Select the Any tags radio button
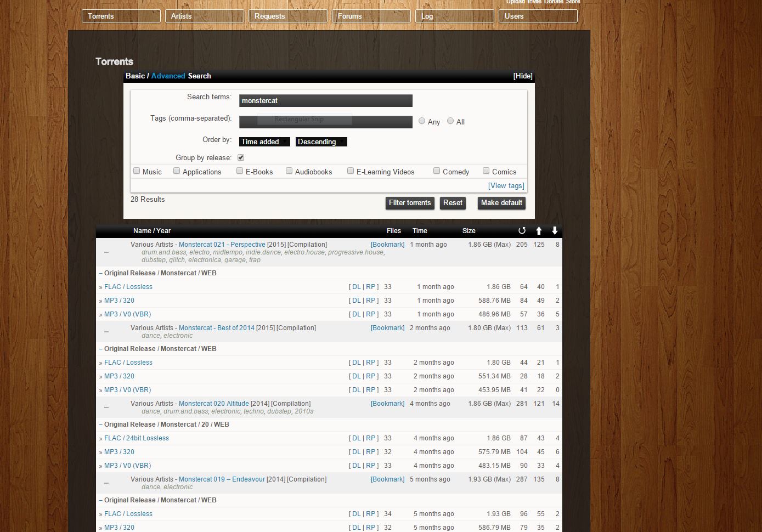The image size is (762, 532). pyautogui.click(x=422, y=121)
